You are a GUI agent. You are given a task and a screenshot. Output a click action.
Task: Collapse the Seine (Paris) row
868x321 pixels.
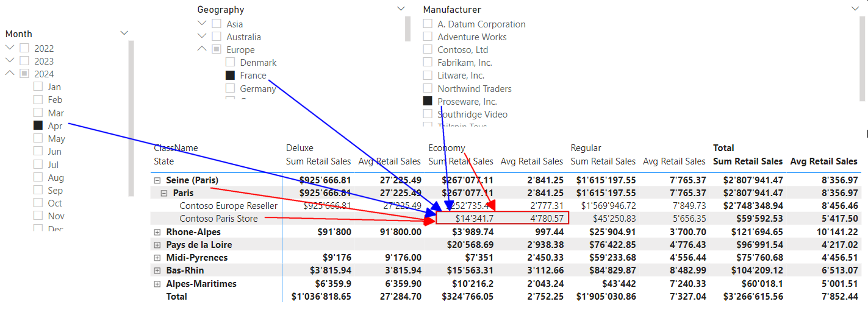(x=157, y=180)
